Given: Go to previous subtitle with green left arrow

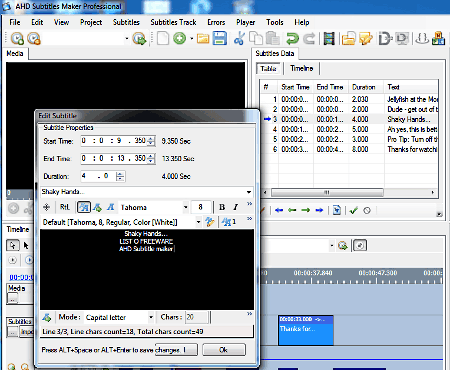Looking at the screenshot, I should point(292,210).
